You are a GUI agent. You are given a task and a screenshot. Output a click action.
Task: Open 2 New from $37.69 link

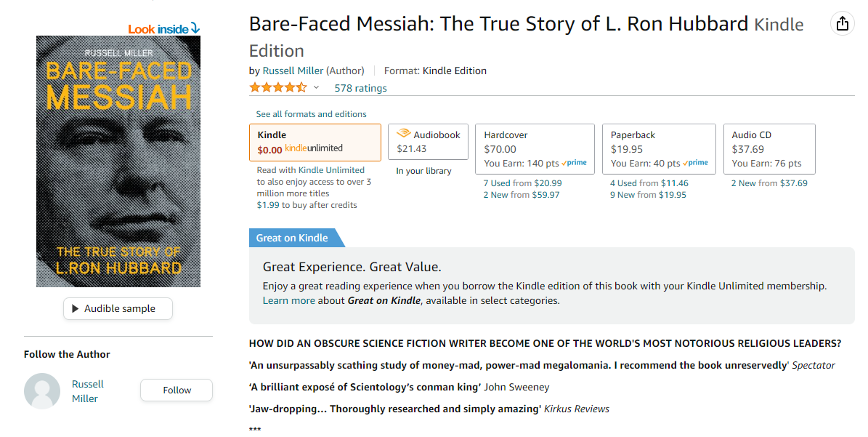click(x=769, y=183)
